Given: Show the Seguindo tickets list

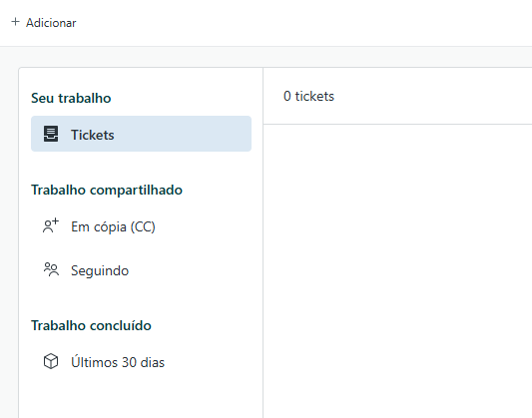Looking at the screenshot, I should [141, 270].
